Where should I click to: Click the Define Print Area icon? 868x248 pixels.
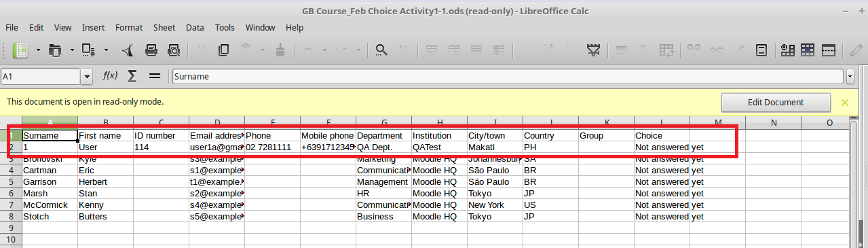[x=788, y=50]
